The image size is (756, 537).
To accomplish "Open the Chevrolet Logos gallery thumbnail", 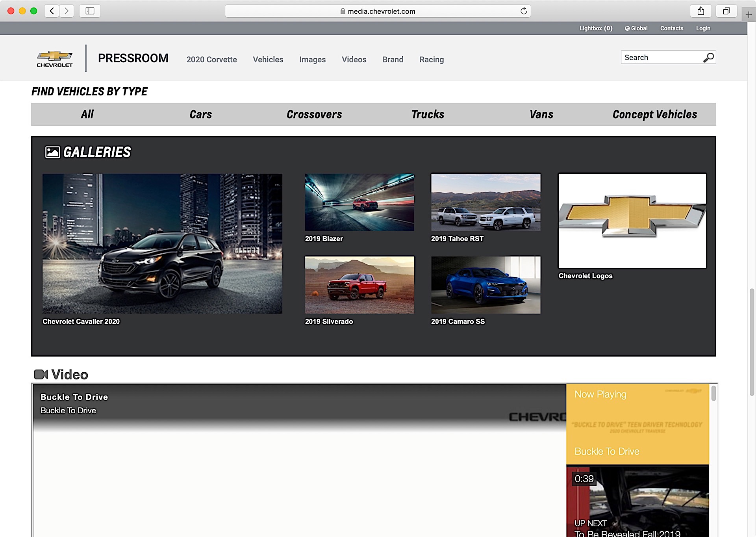I will click(632, 221).
